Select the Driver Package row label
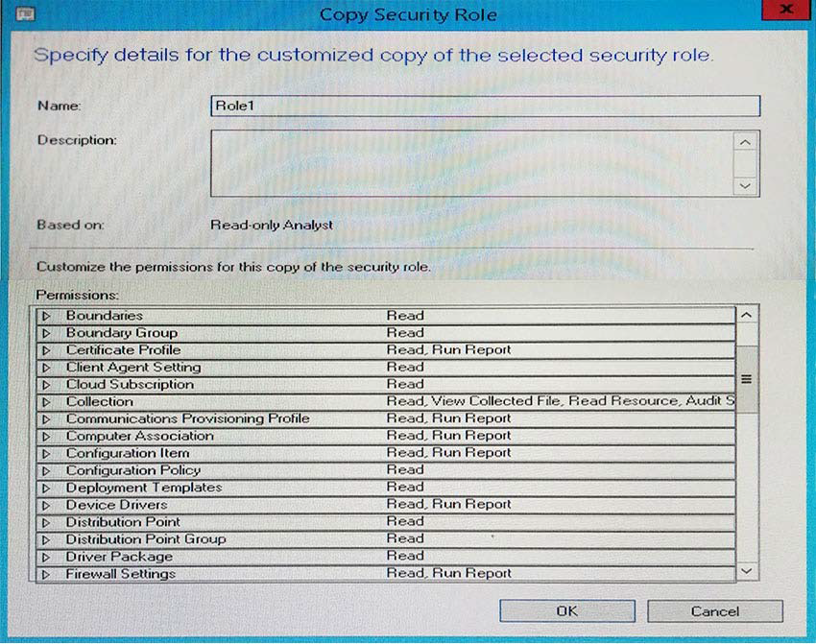Viewport: 816px width, 644px height. 119,556
